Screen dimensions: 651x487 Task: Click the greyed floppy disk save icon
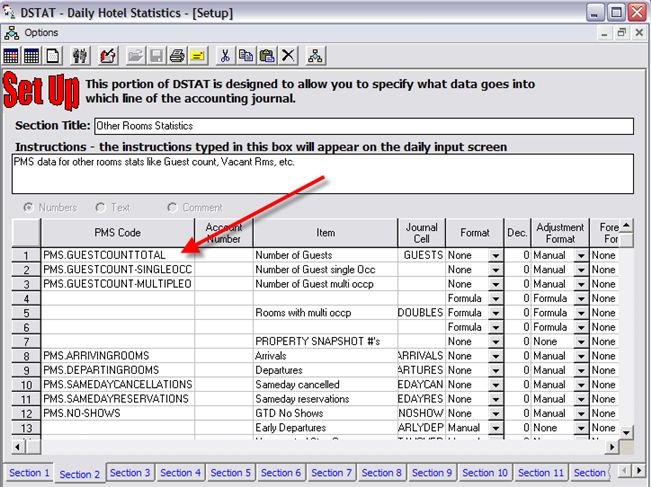[156, 56]
